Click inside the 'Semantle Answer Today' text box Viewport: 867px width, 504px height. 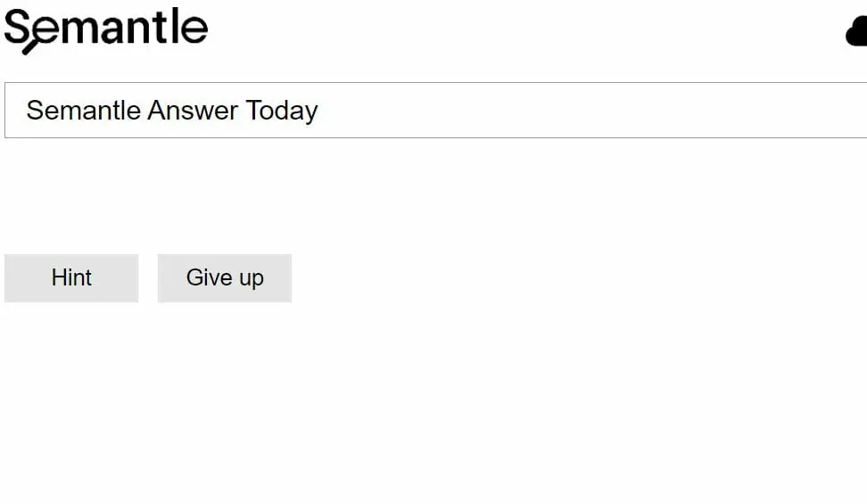point(435,110)
